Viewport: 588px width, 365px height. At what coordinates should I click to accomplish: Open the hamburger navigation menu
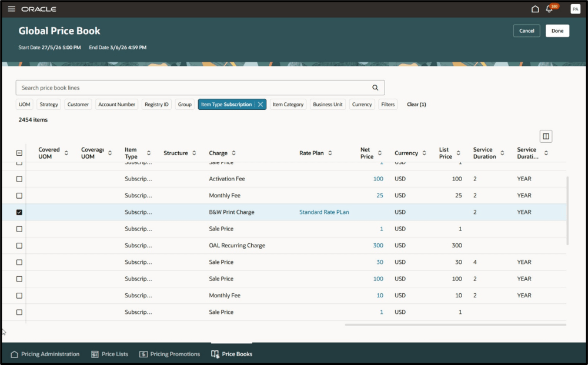coord(12,9)
